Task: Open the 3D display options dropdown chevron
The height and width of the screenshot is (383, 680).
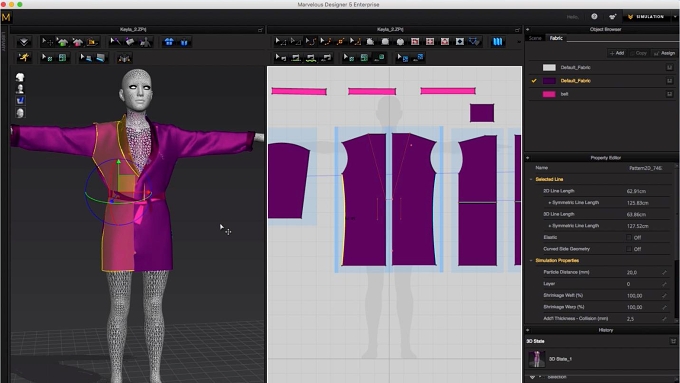Action: pos(24,42)
